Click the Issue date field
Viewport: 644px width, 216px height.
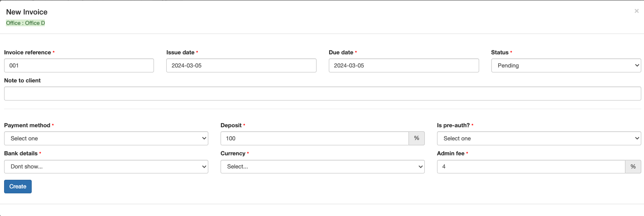[241, 66]
